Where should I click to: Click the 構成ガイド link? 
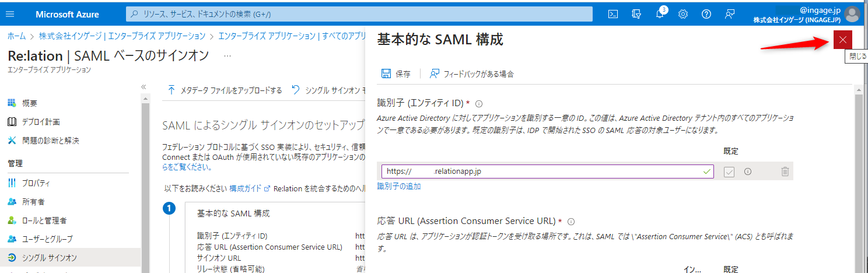pos(249,188)
